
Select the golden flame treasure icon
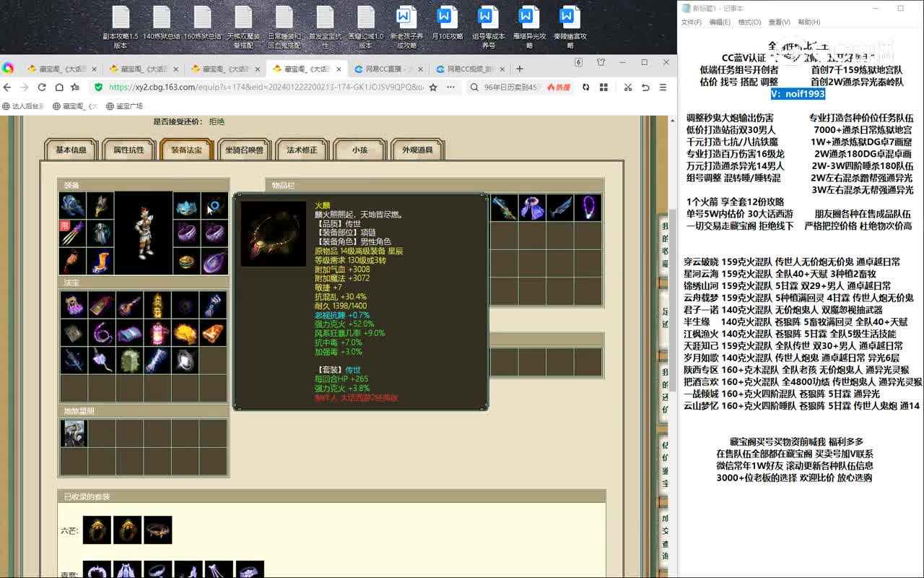pyautogui.click(x=186, y=333)
